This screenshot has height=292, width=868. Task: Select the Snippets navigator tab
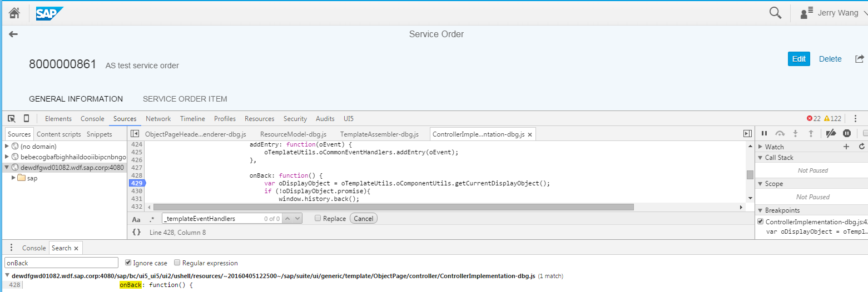(100, 134)
